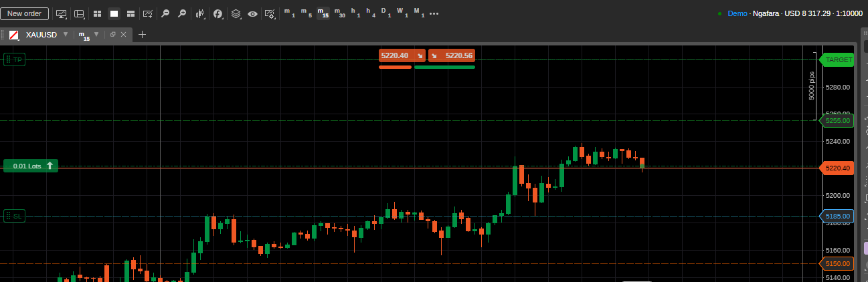Open the candlestick chart type selector

coord(200,13)
